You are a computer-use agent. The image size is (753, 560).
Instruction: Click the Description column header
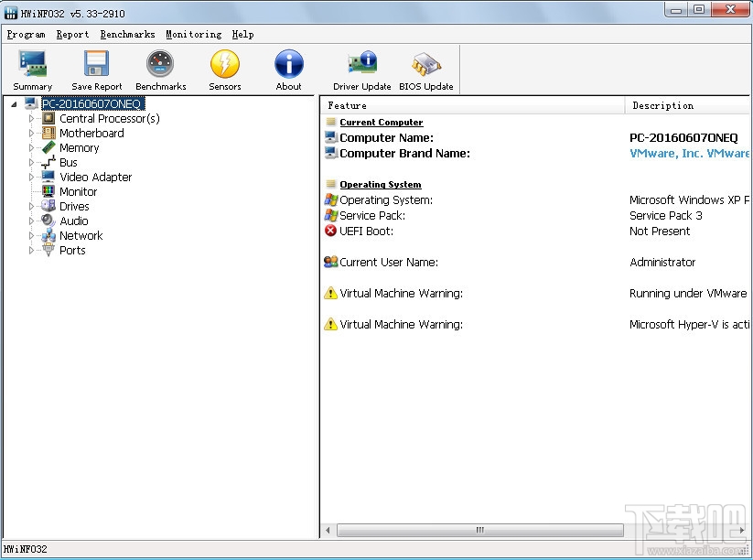(688, 105)
